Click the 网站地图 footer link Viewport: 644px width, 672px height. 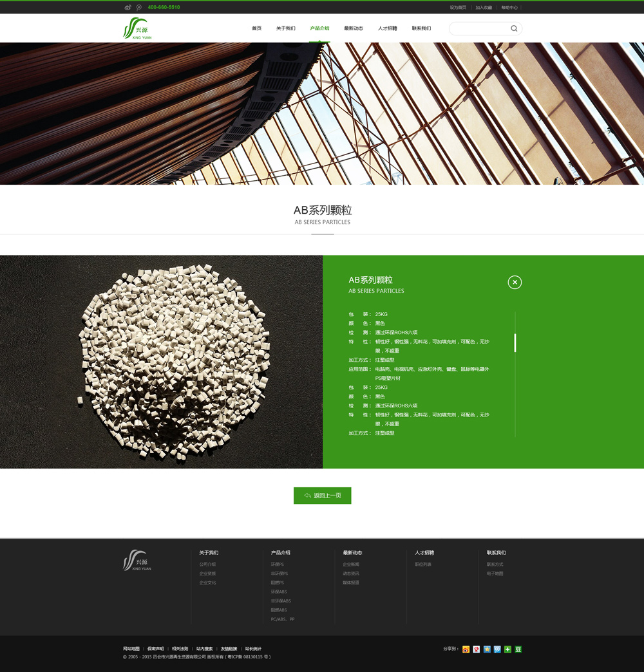pyautogui.click(x=131, y=648)
